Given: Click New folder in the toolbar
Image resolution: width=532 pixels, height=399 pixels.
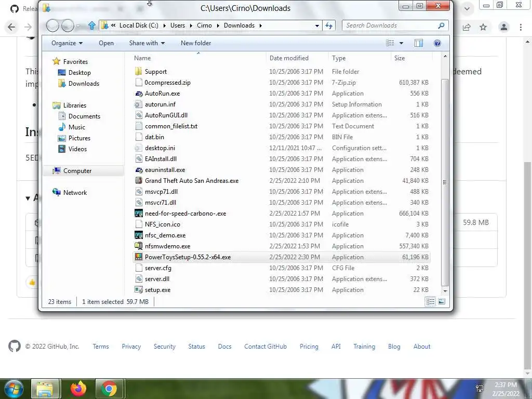Looking at the screenshot, I should pos(196,43).
